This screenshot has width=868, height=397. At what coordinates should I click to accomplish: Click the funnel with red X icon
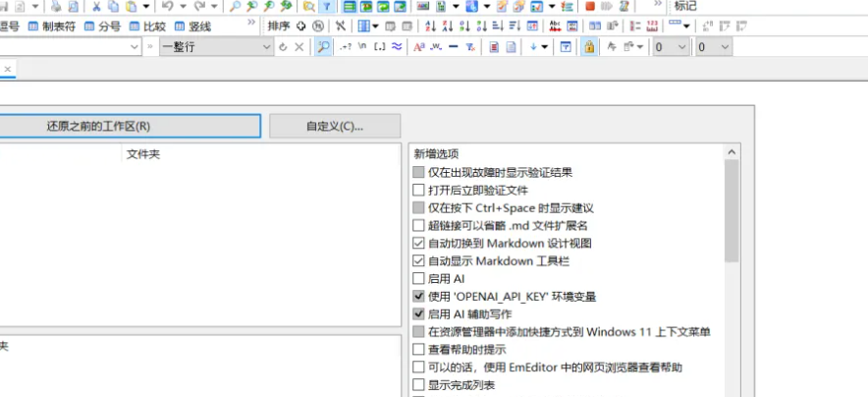tap(470, 47)
